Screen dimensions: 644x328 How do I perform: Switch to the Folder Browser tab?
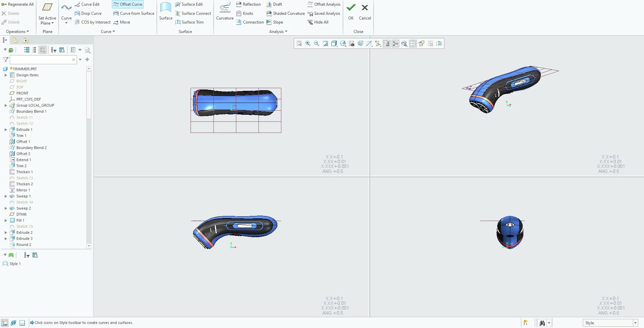tap(15, 40)
